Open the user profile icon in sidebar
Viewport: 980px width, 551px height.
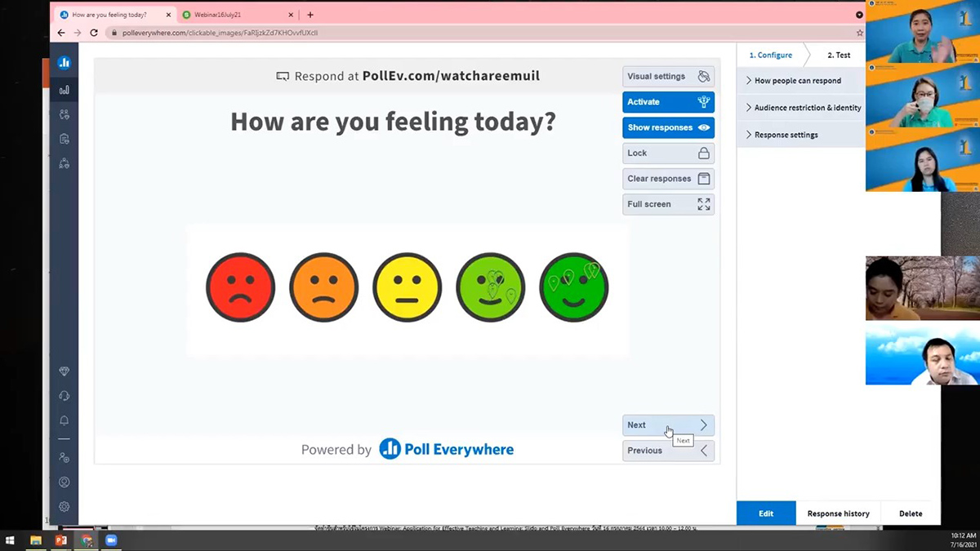pyautogui.click(x=65, y=482)
